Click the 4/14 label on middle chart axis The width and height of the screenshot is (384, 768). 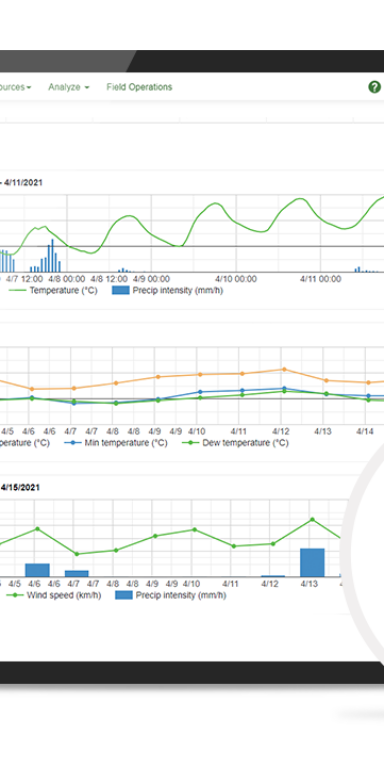[x=365, y=432]
